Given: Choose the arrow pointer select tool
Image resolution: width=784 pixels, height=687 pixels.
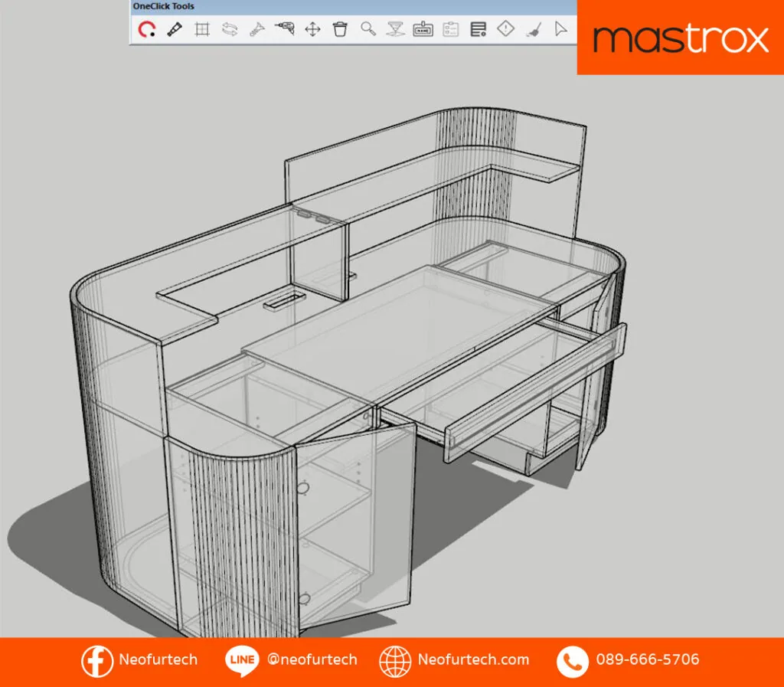Looking at the screenshot, I should 561,29.
